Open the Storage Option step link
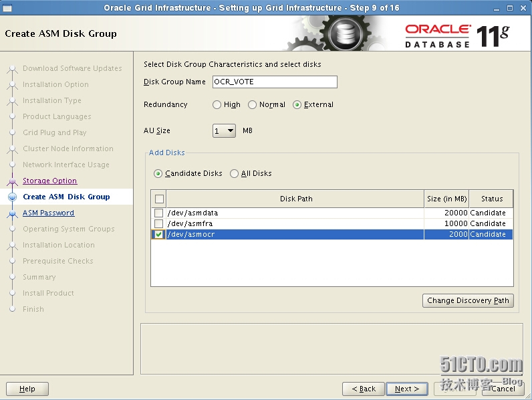The image size is (532, 400). pyautogui.click(x=50, y=181)
